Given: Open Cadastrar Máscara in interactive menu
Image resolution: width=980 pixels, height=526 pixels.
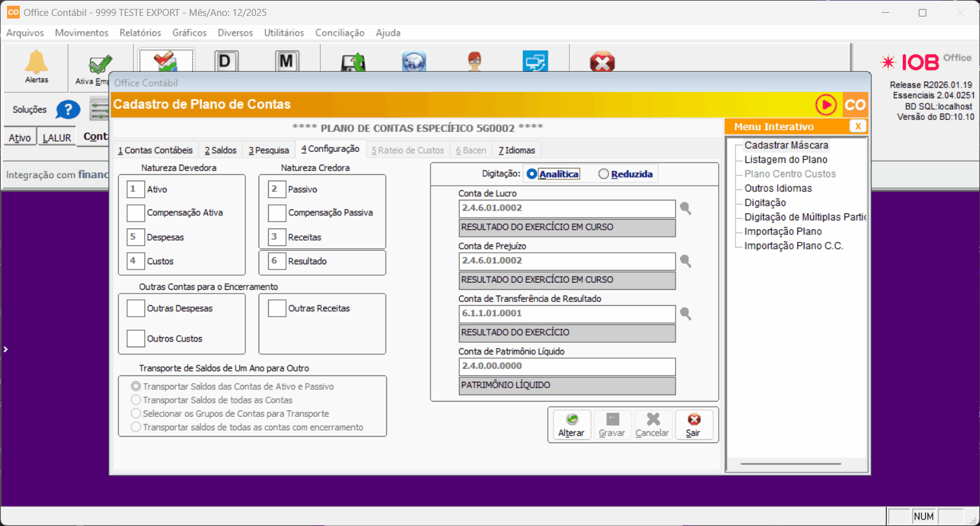Looking at the screenshot, I should coord(786,146).
